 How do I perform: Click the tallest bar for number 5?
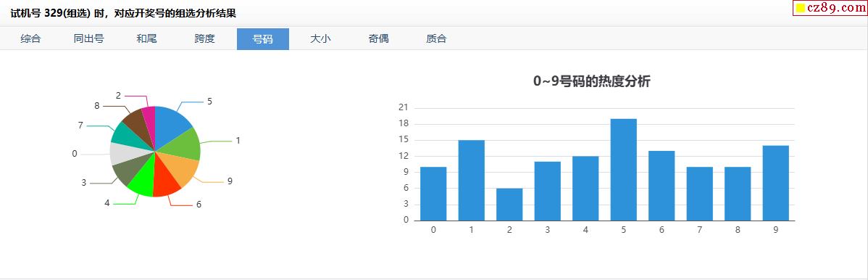tap(623, 170)
